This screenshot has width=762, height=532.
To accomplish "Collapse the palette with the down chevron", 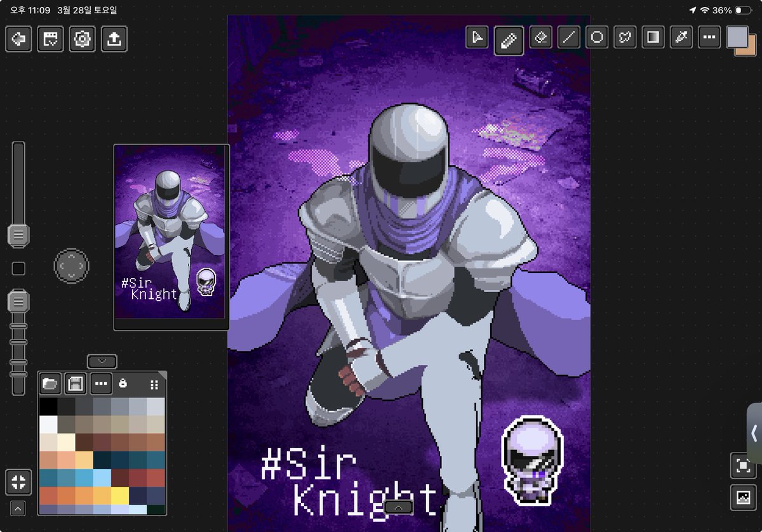I will point(102,361).
